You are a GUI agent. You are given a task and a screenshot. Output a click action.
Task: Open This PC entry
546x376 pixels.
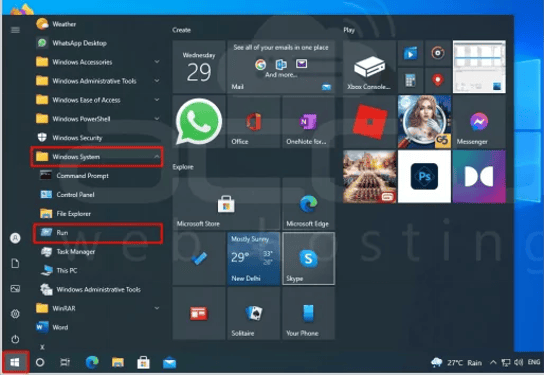96,271
